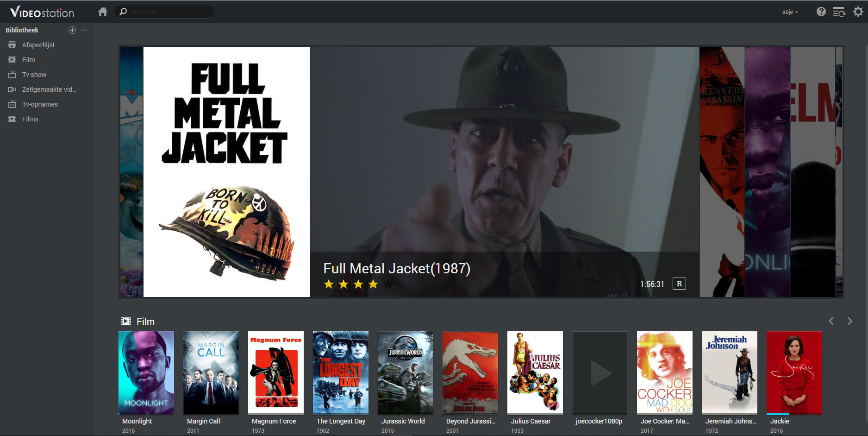Click the Video Station logo
Screen dimensions: 868x436
[x=42, y=12]
